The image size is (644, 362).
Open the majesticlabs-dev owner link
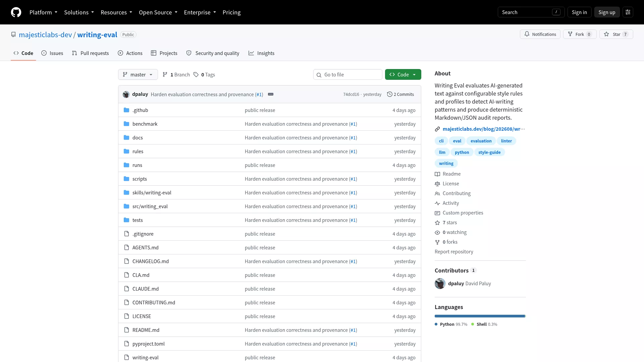click(45, 35)
